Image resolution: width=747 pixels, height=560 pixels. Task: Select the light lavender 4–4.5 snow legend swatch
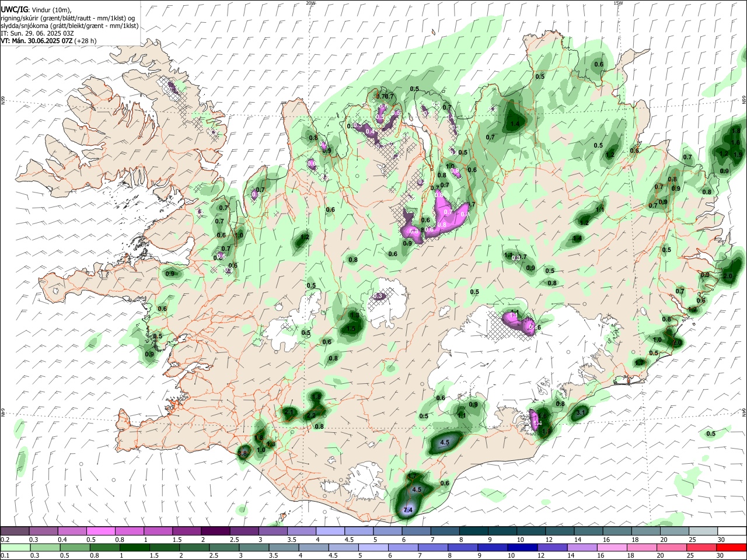pos(330,531)
